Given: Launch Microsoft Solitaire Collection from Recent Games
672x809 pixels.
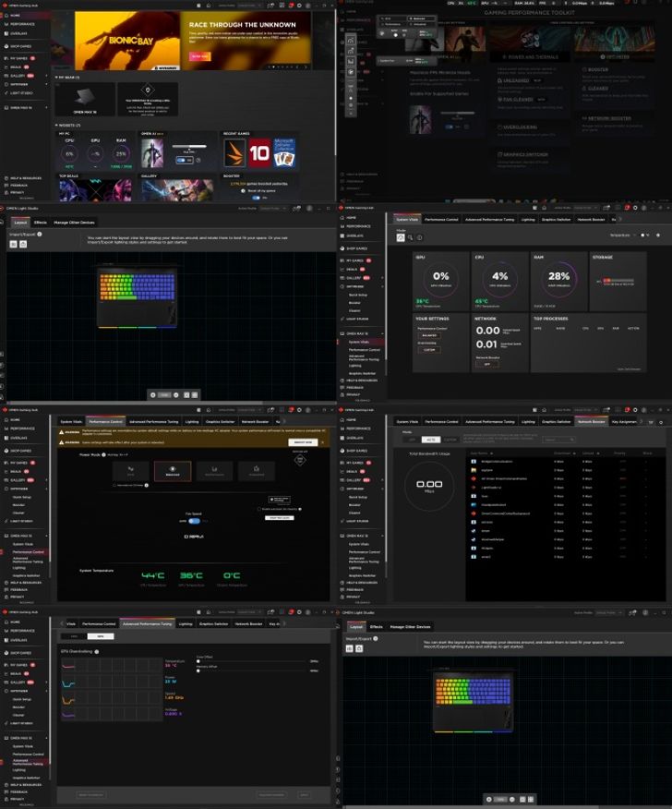Looking at the screenshot, I should pos(284,152).
